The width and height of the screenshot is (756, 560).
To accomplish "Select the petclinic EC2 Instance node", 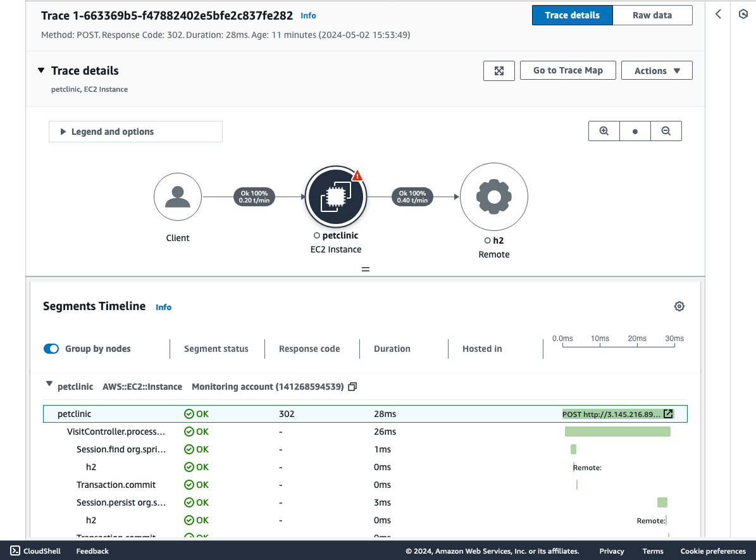I will coord(336,197).
